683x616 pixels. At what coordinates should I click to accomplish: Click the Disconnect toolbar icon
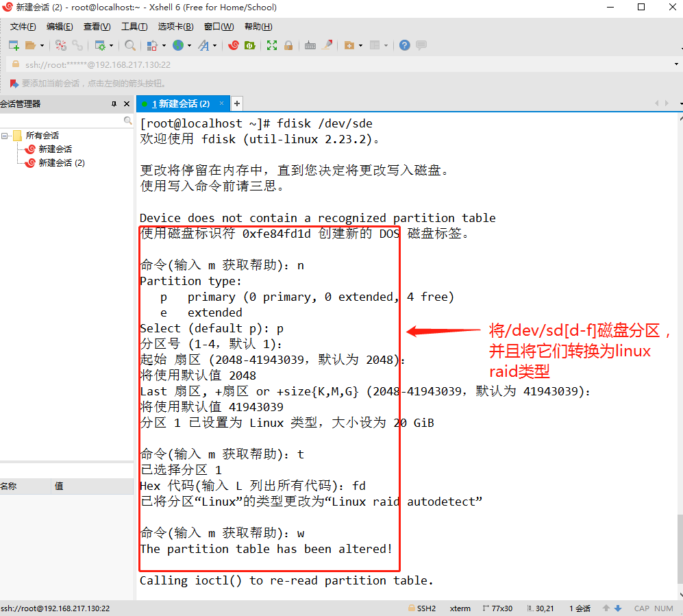[61, 45]
